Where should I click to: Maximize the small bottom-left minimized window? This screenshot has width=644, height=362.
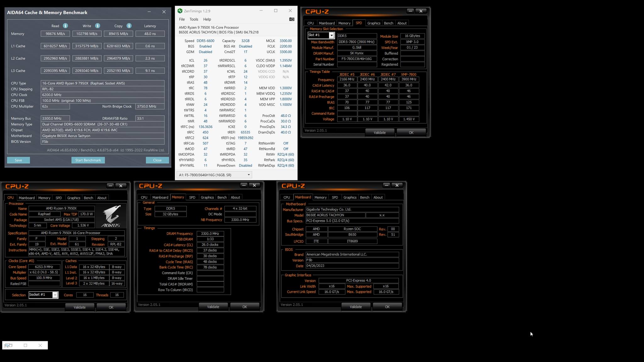coord(25,345)
